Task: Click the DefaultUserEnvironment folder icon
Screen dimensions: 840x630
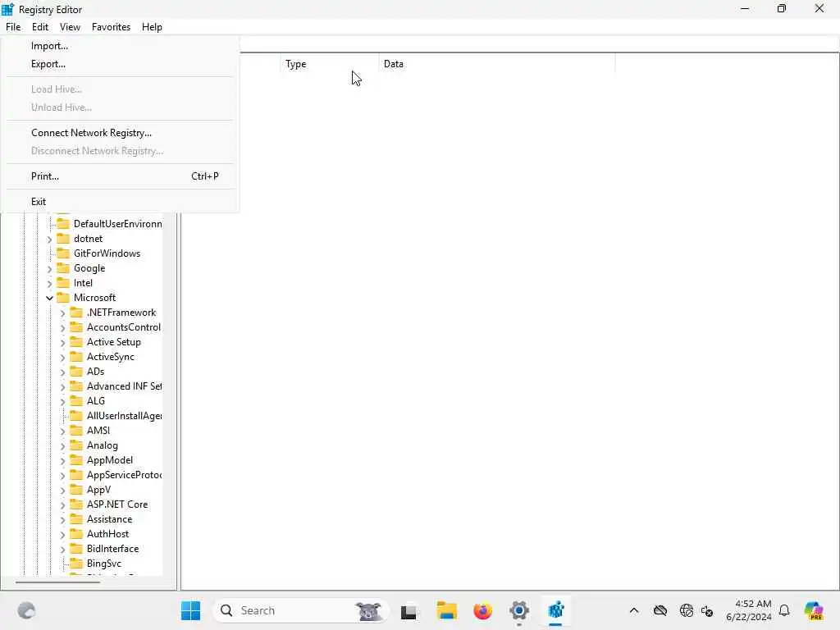Action: click(63, 223)
